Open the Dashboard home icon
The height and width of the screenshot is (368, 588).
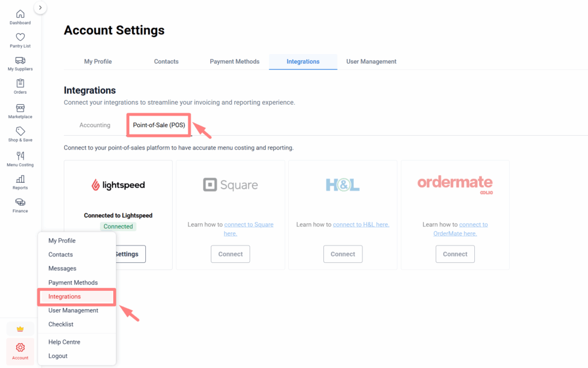[20, 14]
